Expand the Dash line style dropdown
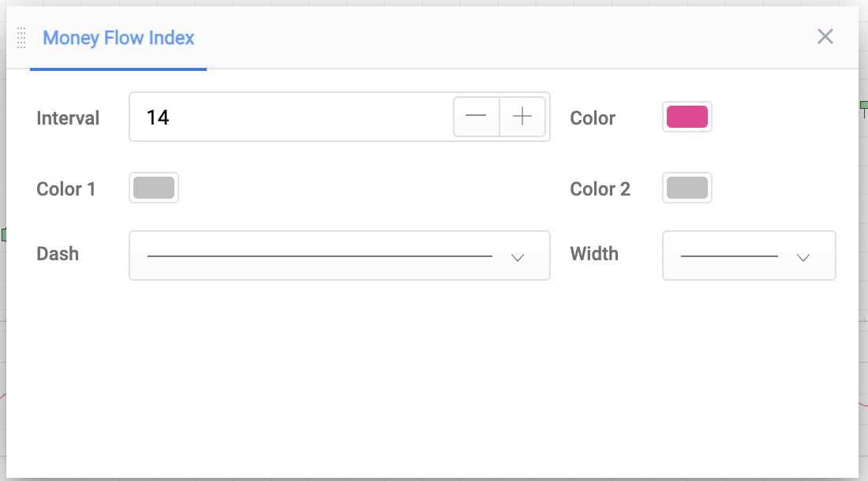Image resolution: width=868 pixels, height=481 pixels. pyautogui.click(x=339, y=255)
